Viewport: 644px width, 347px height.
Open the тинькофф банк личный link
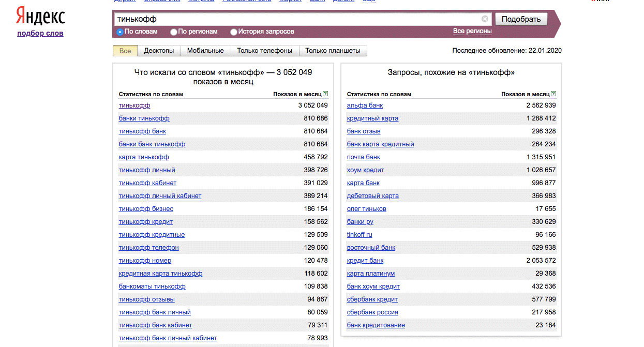tap(155, 312)
